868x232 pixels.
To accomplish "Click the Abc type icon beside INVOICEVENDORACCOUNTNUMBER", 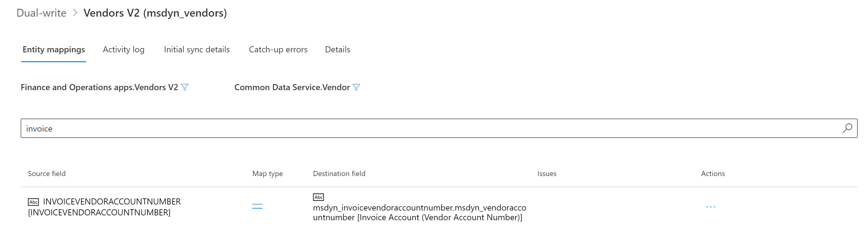I will click(33, 202).
